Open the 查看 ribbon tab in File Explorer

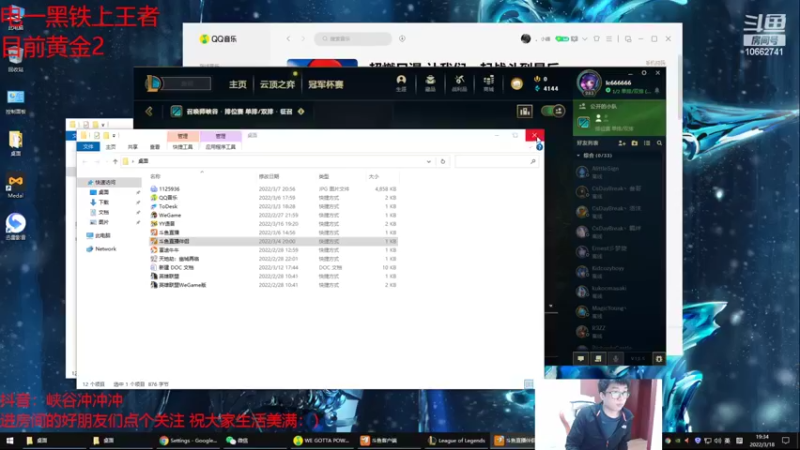(x=155, y=147)
